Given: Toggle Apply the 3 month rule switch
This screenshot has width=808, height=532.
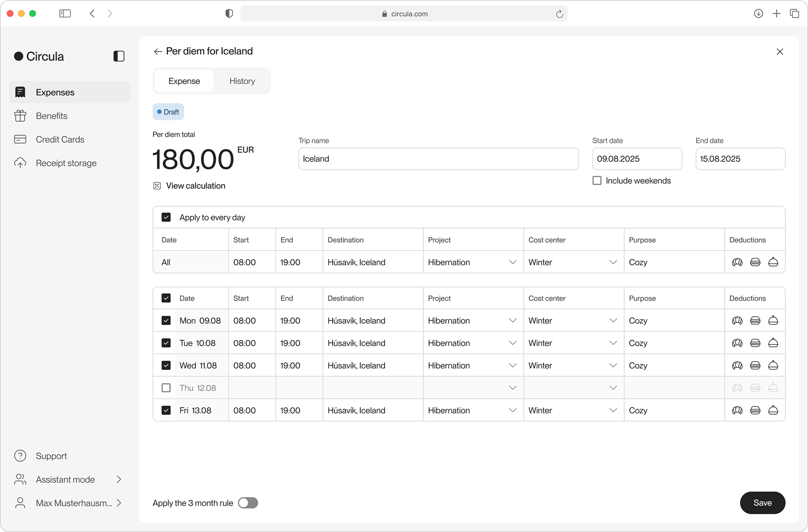Looking at the screenshot, I should pos(248,503).
